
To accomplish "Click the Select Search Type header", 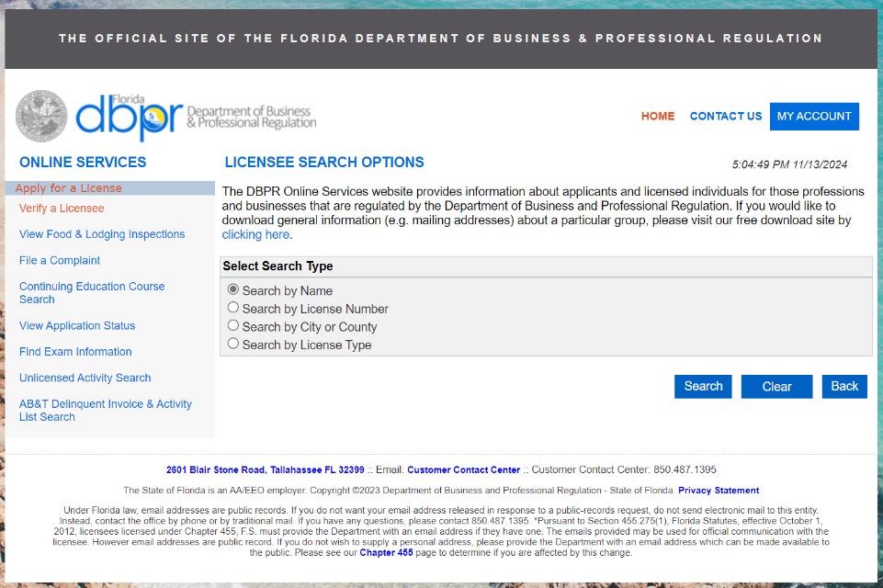I will (x=277, y=266).
